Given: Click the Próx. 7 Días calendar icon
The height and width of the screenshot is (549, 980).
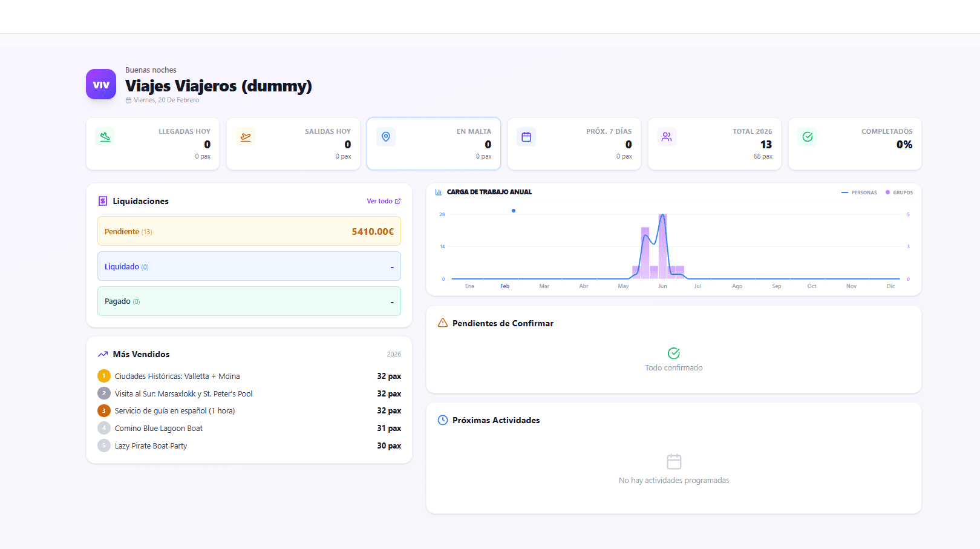Looking at the screenshot, I should pyautogui.click(x=526, y=137).
